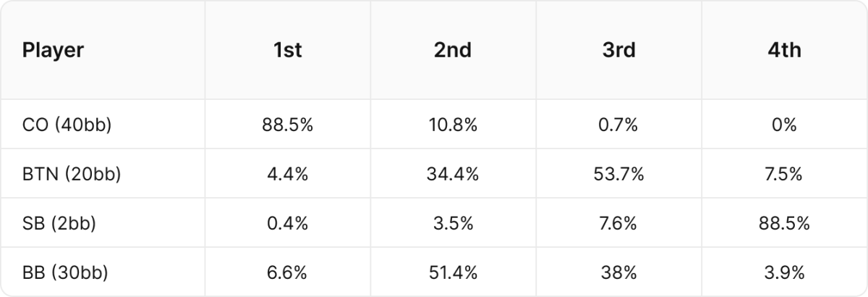Click the SB (2bb) row label

coord(59,224)
